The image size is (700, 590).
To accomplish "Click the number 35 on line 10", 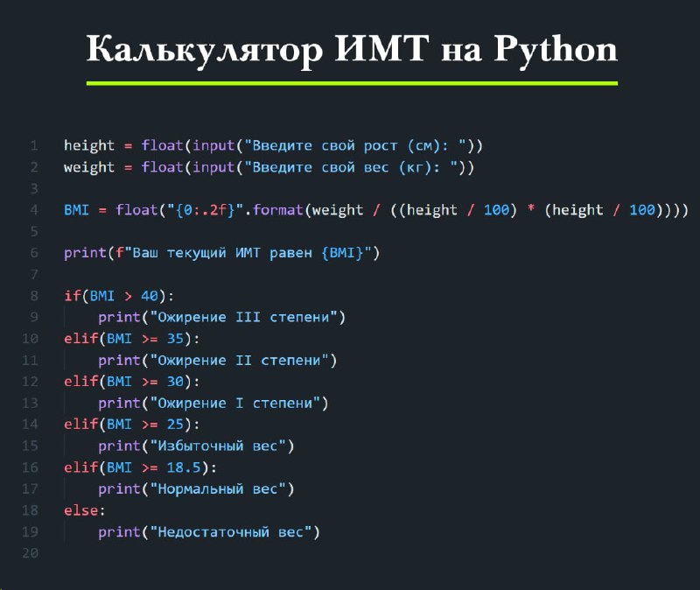I will point(175,339).
